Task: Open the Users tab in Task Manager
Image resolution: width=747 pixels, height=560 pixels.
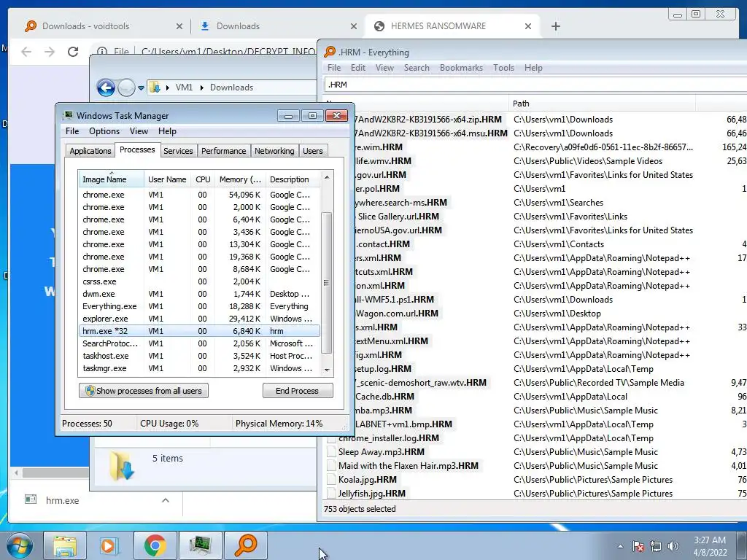Action: [312, 151]
